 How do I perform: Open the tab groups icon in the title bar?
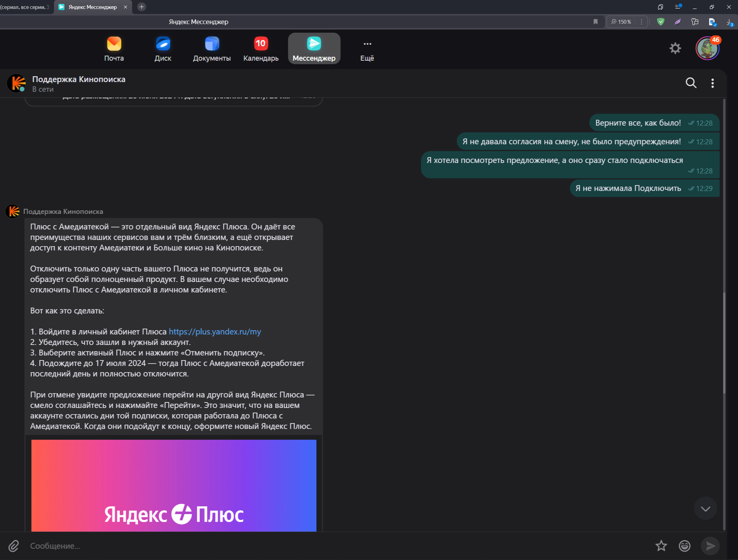pos(660,7)
